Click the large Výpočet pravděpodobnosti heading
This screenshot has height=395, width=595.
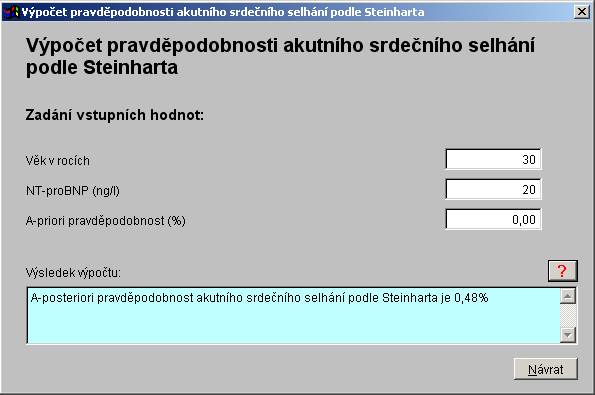point(280,56)
